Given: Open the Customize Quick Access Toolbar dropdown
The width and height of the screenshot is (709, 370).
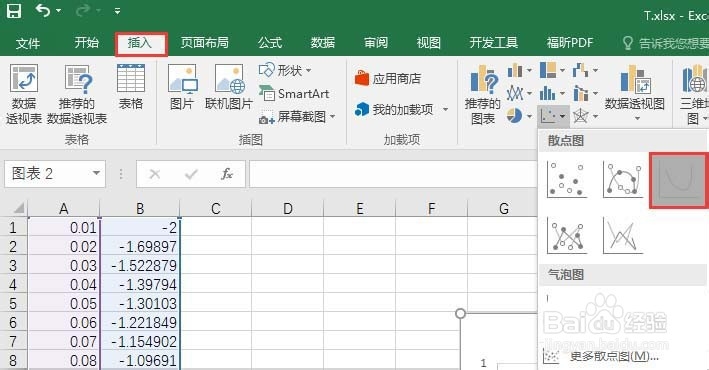Looking at the screenshot, I should (x=118, y=11).
